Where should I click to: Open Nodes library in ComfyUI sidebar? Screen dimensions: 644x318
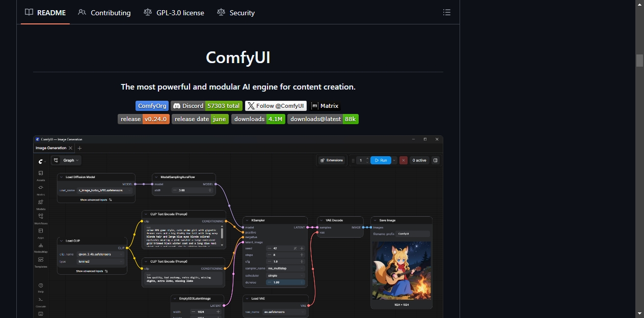41,189
